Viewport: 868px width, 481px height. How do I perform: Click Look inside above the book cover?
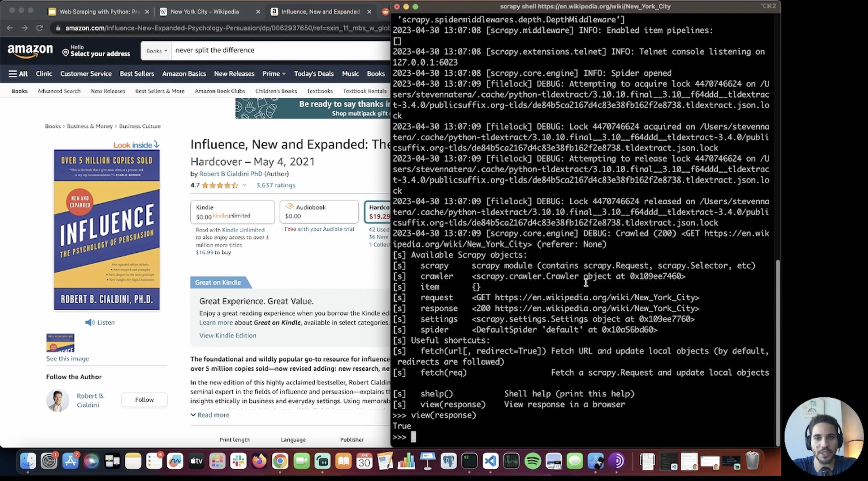pos(136,145)
